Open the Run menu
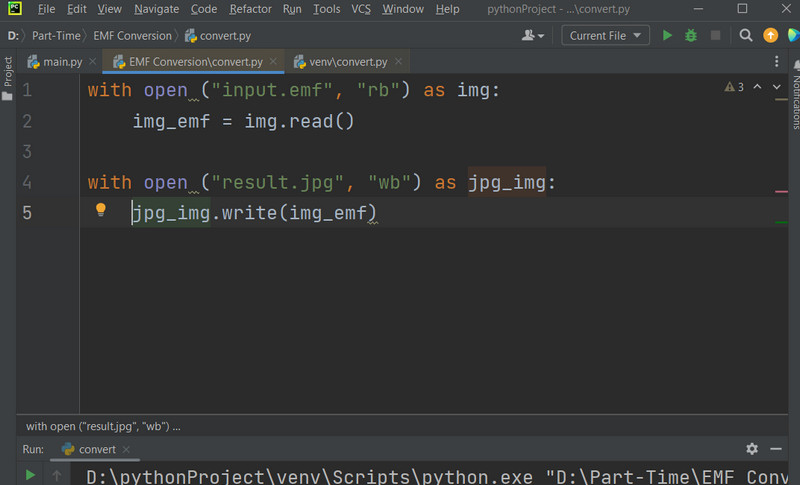Screen dimensions: 800x485 [292, 9]
